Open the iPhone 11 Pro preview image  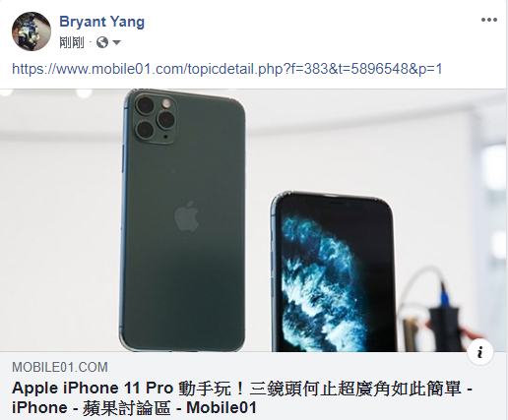(x=253, y=220)
